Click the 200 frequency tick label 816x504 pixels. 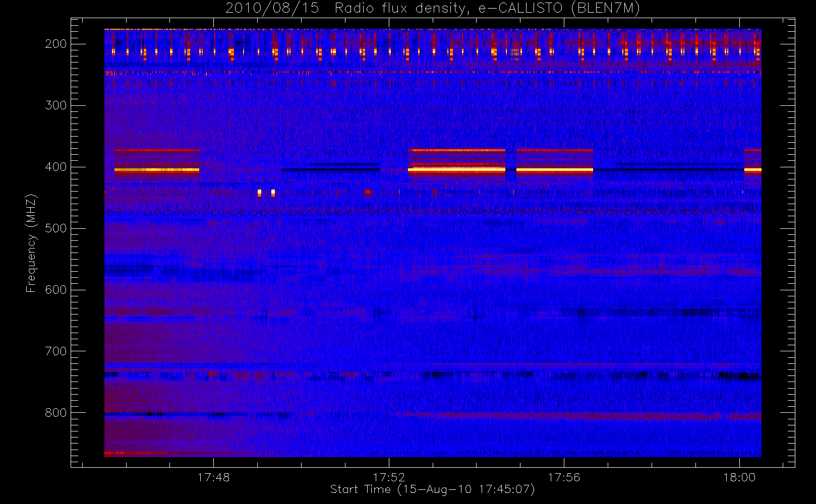[x=56, y=44]
